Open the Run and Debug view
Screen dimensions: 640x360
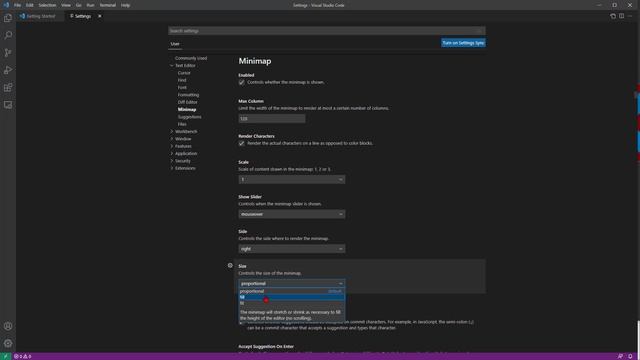click(8, 70)
